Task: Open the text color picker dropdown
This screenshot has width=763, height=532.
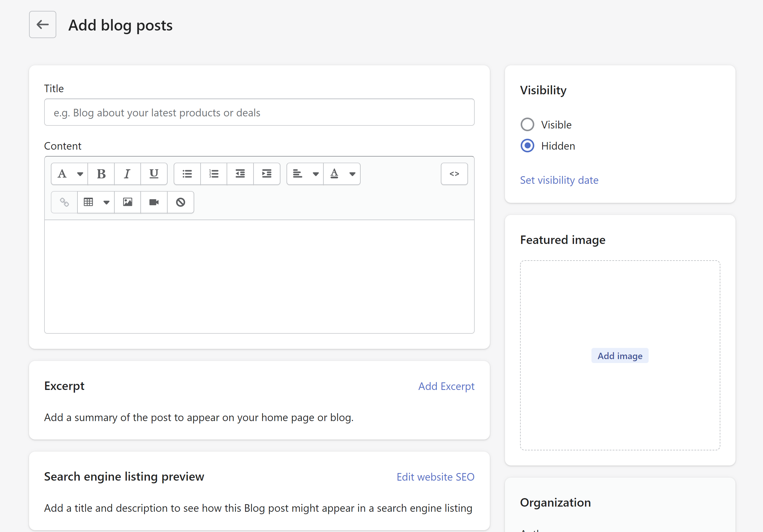Action: click(x=342, y=174)
